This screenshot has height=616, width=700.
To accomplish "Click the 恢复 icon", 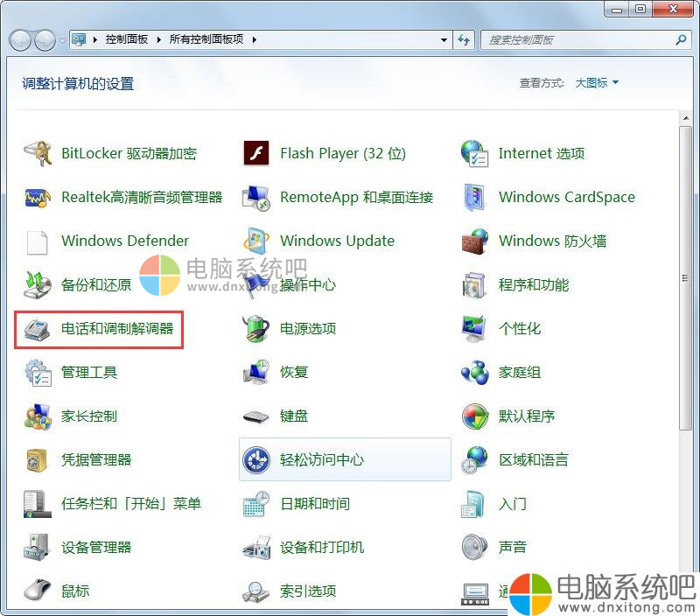I will tap(256, 372).
